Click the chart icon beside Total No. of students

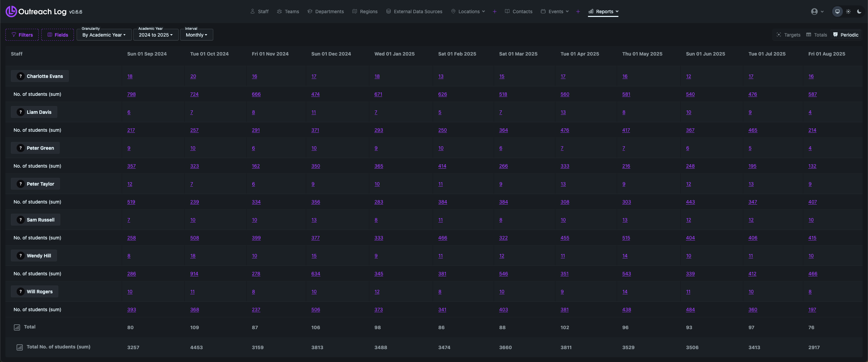(20, 347)
